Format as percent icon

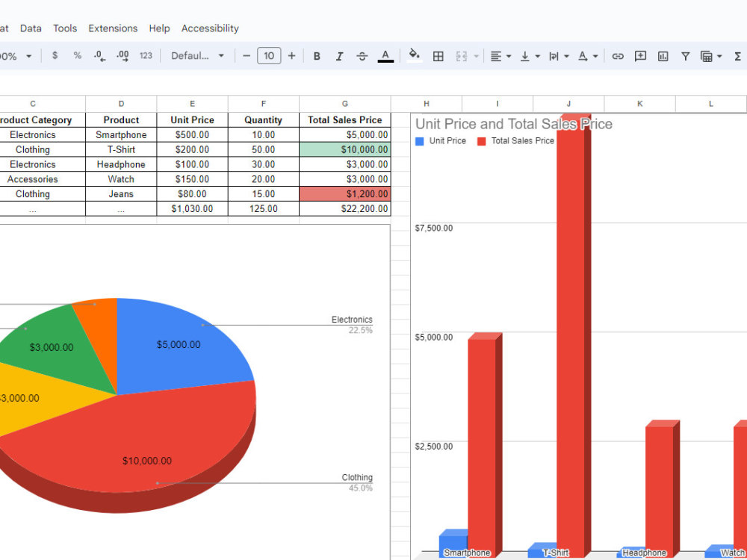(x=77, y=56)
